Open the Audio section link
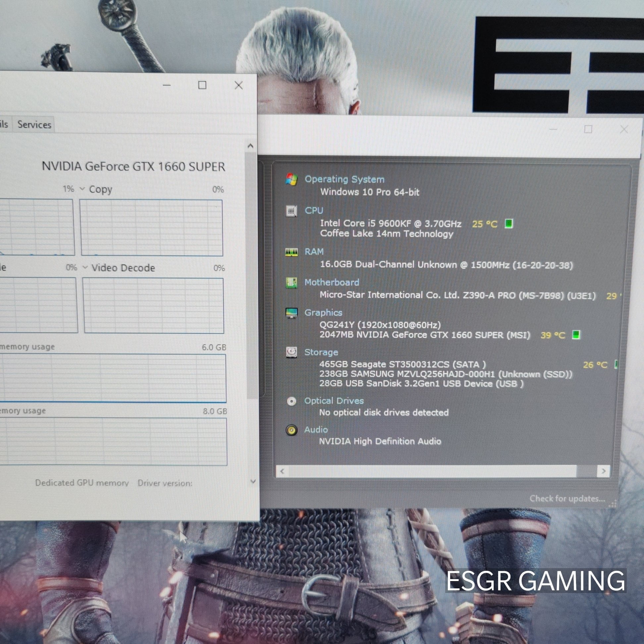Viewport: 644px width, 644px height. pos(316,430)
